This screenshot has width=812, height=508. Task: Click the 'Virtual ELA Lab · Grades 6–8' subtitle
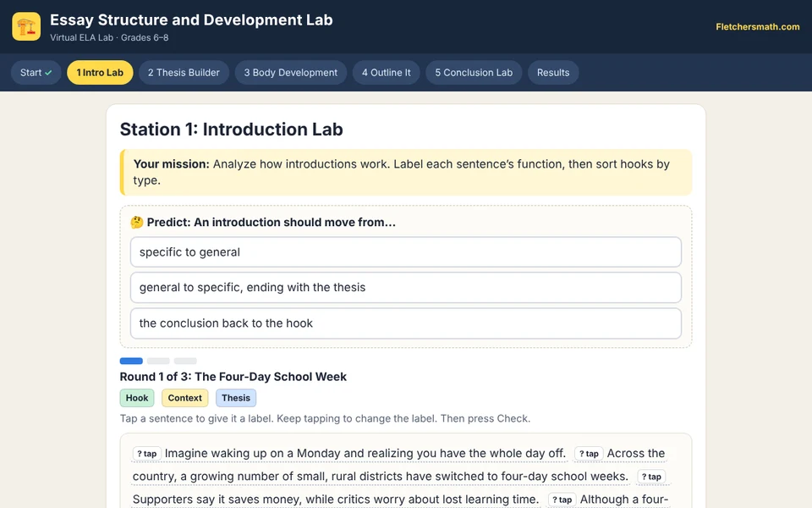pos(109,37)
